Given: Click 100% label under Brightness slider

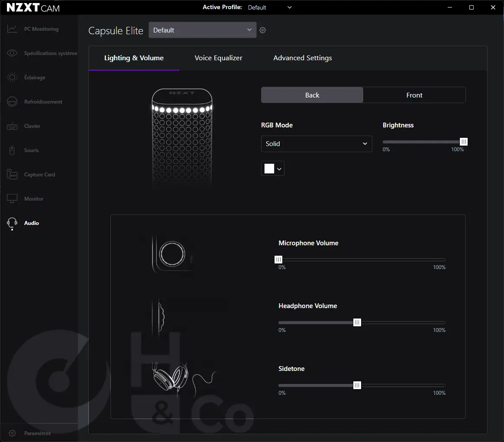Looking at the screenshot, I should 457,149.
